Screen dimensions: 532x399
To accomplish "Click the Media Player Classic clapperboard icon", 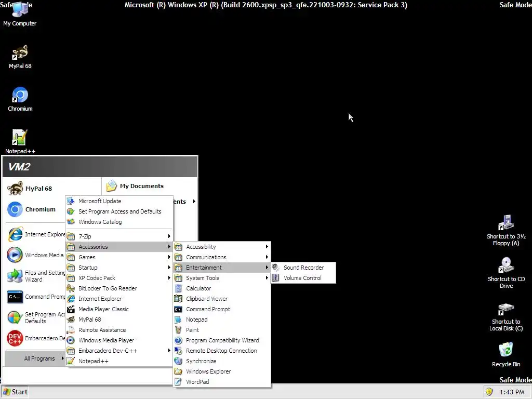I will pyautogui.click(x=71, y=309).
